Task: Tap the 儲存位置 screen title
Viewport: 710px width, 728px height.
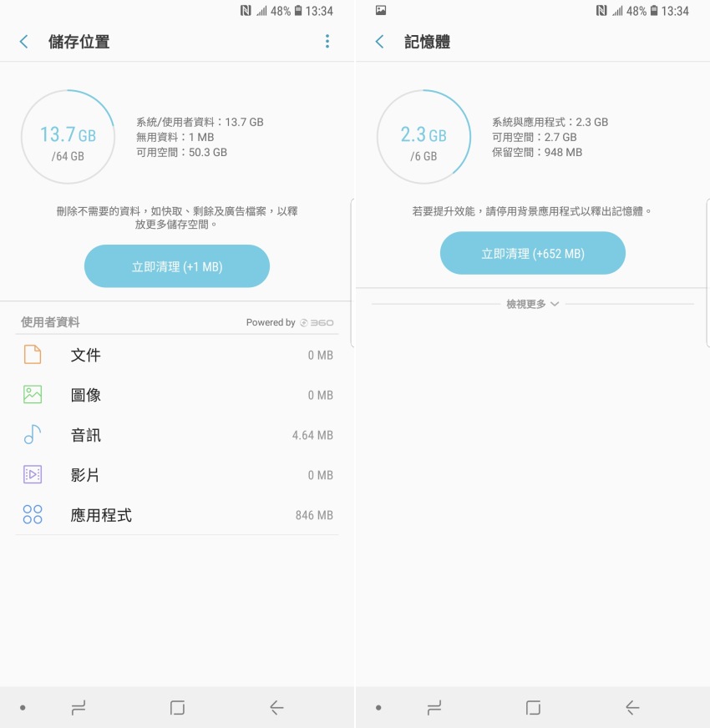Action: point(79,42)
